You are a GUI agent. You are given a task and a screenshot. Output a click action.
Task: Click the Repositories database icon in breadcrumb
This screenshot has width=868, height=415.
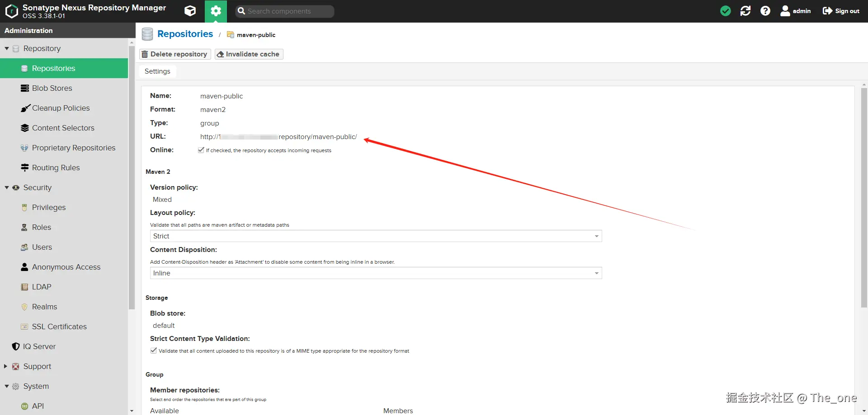tap(147, 34)
